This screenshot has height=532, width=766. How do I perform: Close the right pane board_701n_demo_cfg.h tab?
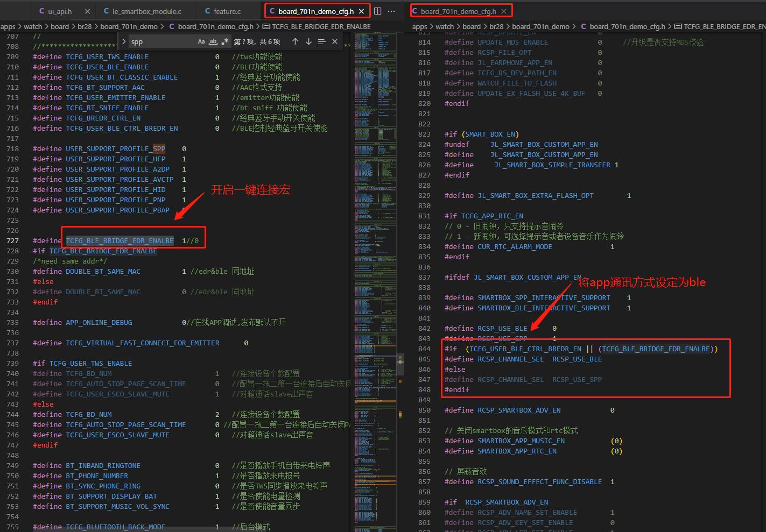[504, 11]
